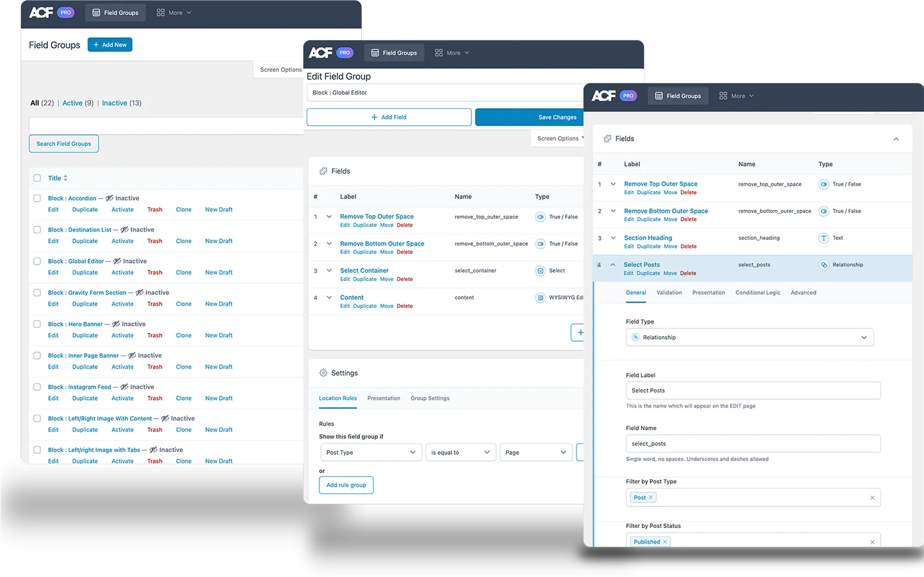Click the ACF logo in the Field Groups list window
The image size is (924, 577).
[x=41, y=12]
